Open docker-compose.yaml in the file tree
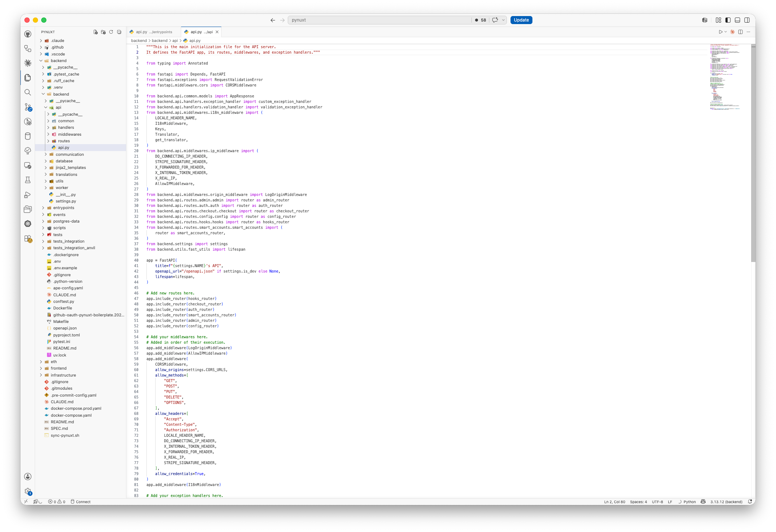776x532 pixels. pyautogui.click(x=71, y=415)
